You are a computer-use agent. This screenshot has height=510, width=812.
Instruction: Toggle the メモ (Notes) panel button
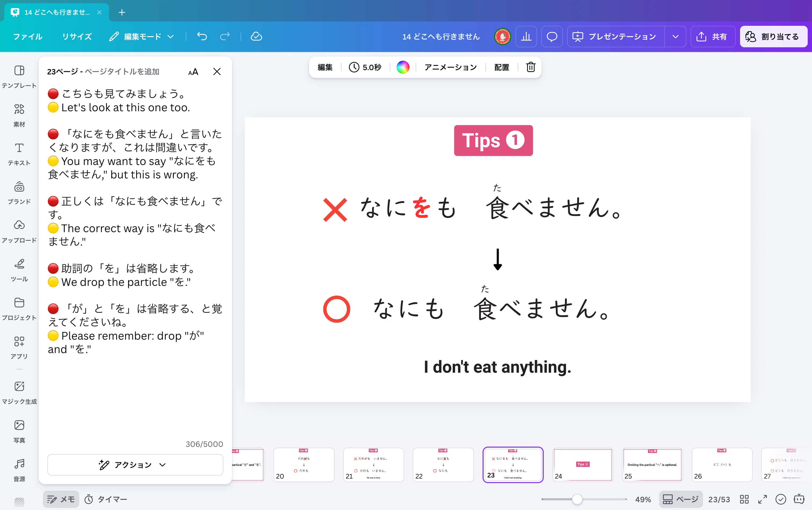[x=61, y=499]
